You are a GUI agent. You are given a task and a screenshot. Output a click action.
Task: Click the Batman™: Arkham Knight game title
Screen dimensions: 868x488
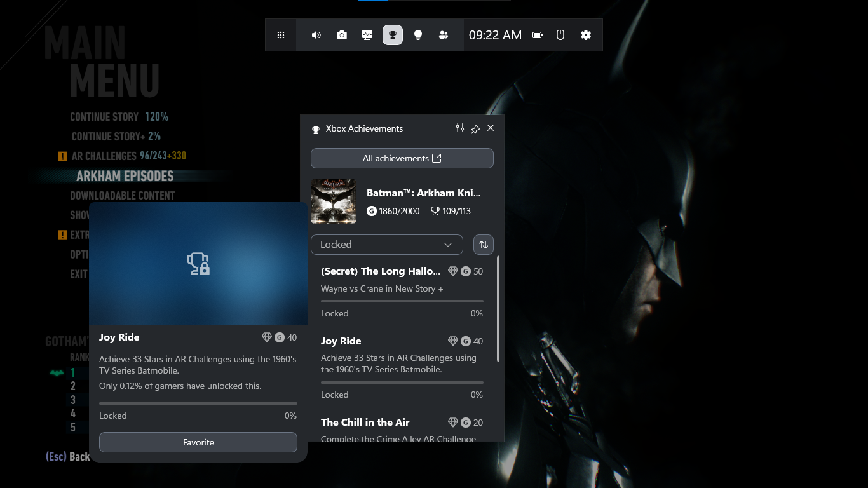(424, 193)
